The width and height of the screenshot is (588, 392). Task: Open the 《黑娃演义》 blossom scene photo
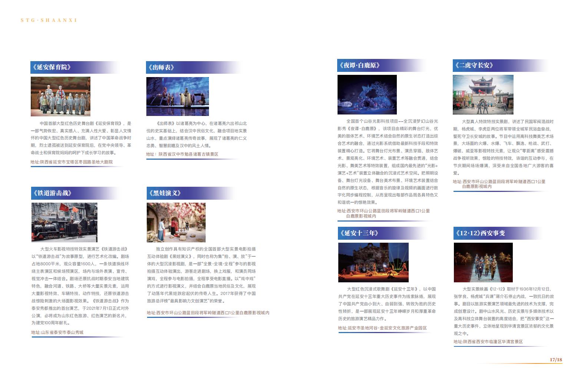[x=176, y=223]
